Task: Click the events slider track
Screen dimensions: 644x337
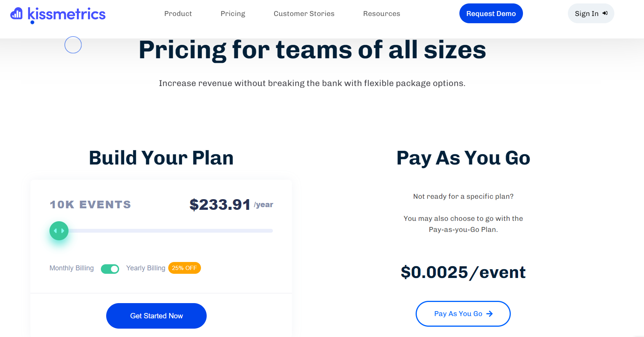Action: pyautogui.click(x=171, y=231)
